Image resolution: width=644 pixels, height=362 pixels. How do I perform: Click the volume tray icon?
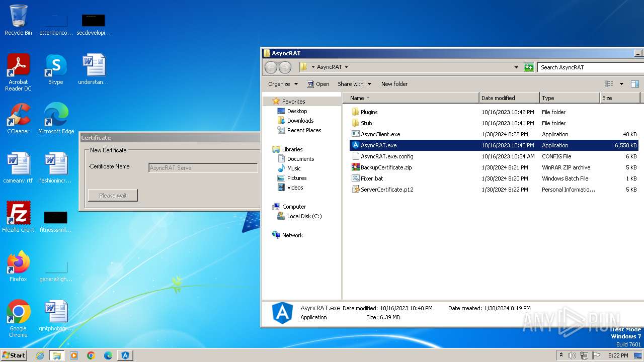[x=572, y=355]
